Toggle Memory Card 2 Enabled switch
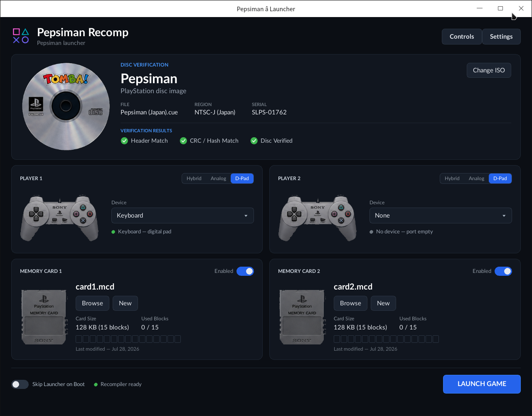This screenshot has height=416, width=532. click(503, 271)
